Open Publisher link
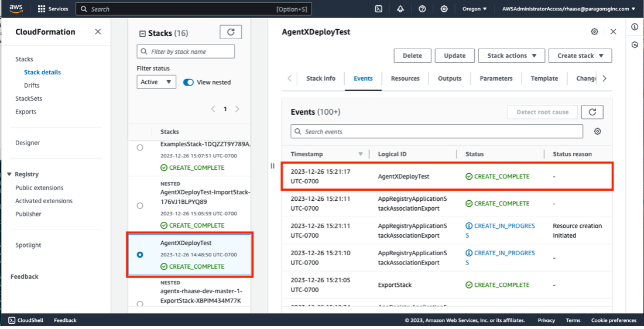The width and height of the screenshot is (644, 329). point(28,214)
